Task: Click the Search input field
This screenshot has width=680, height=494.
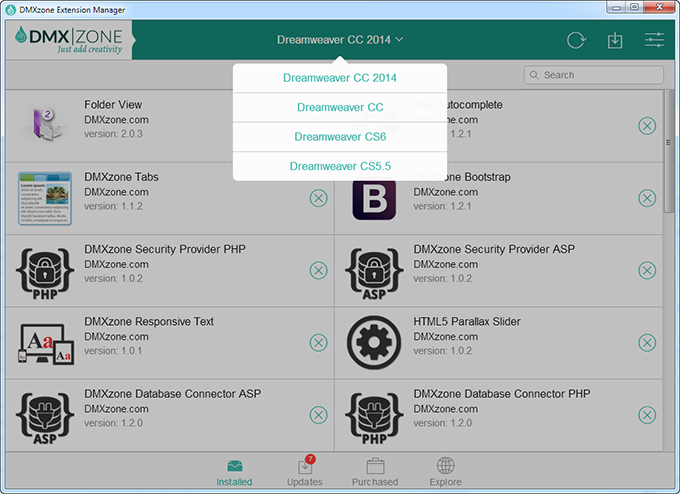Action: 594,75
